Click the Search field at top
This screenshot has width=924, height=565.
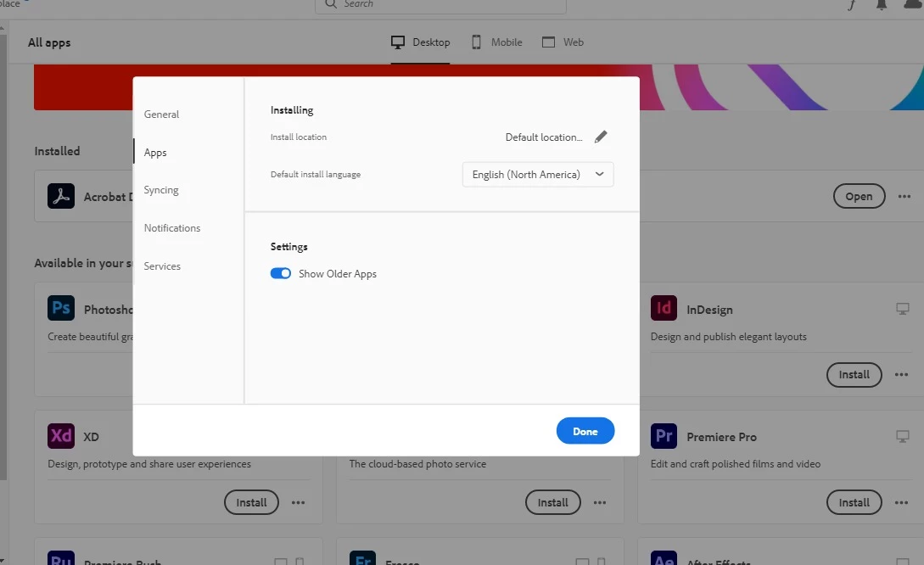(440, 5)
